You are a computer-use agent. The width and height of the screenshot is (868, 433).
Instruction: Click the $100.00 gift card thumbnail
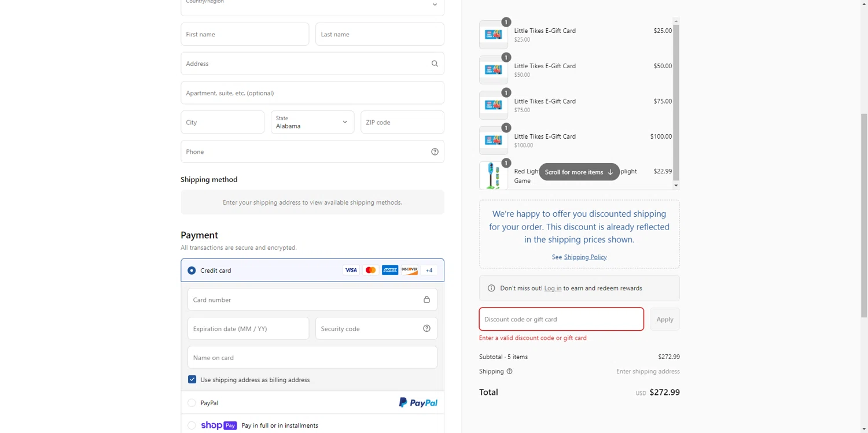(494, 140)
